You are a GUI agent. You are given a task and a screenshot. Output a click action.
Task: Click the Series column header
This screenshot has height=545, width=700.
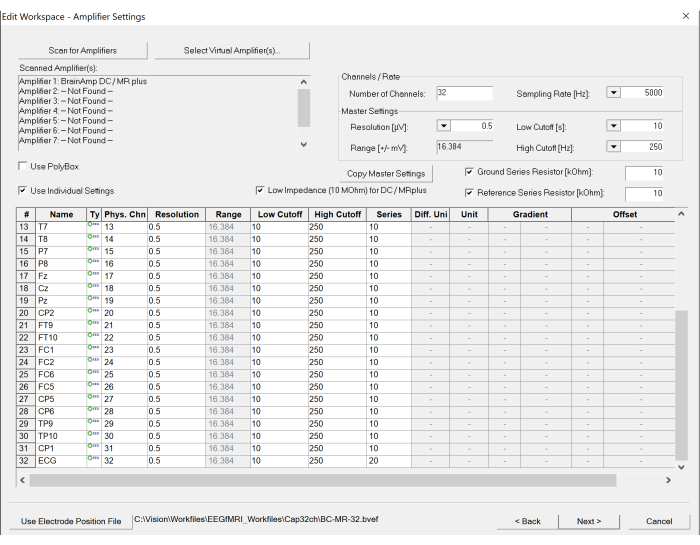389,214
